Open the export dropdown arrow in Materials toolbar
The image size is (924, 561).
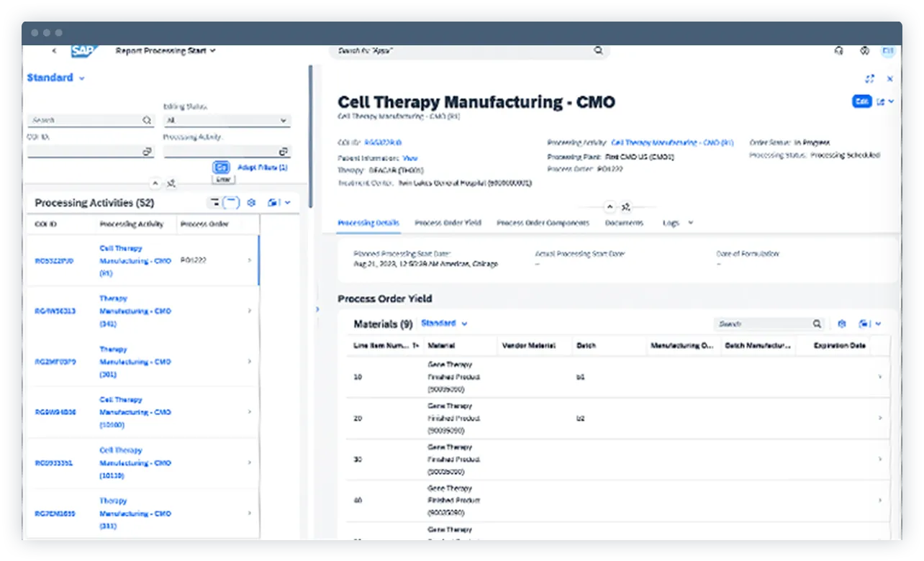point(878,324)
